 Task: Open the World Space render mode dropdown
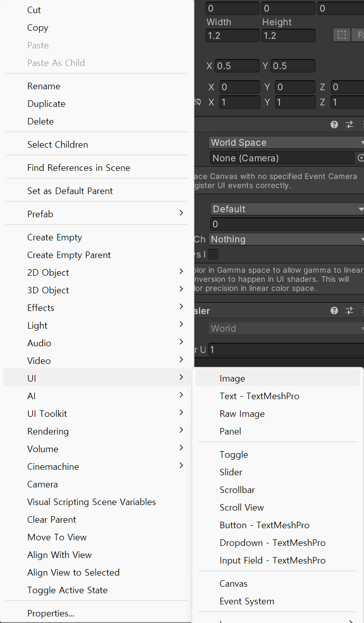click(286, 143)
